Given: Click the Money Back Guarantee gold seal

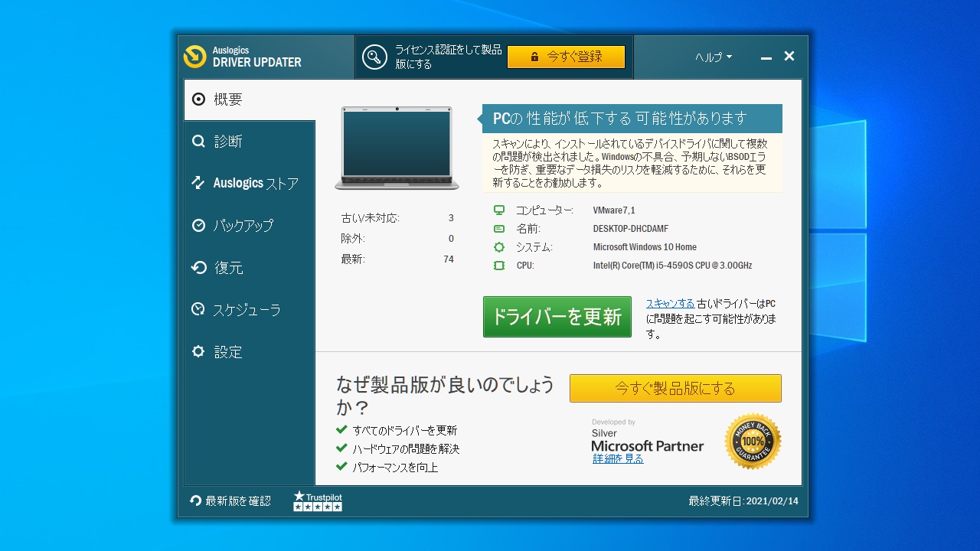Looking at the screenshot, I should 753,442.
